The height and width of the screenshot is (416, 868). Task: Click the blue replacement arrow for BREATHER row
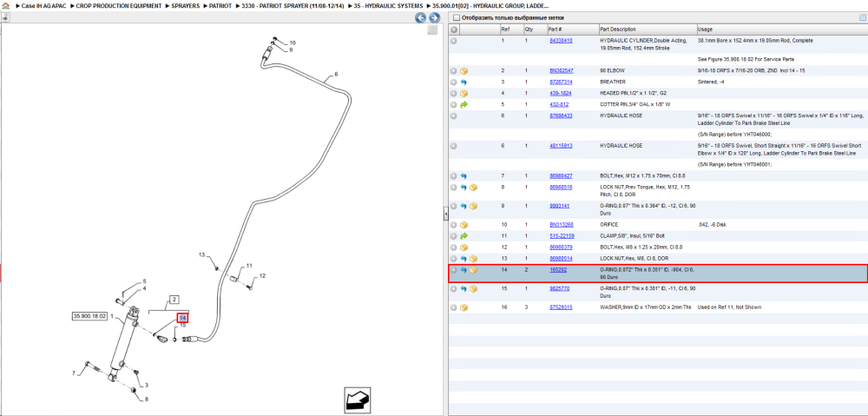click(464, 82)
